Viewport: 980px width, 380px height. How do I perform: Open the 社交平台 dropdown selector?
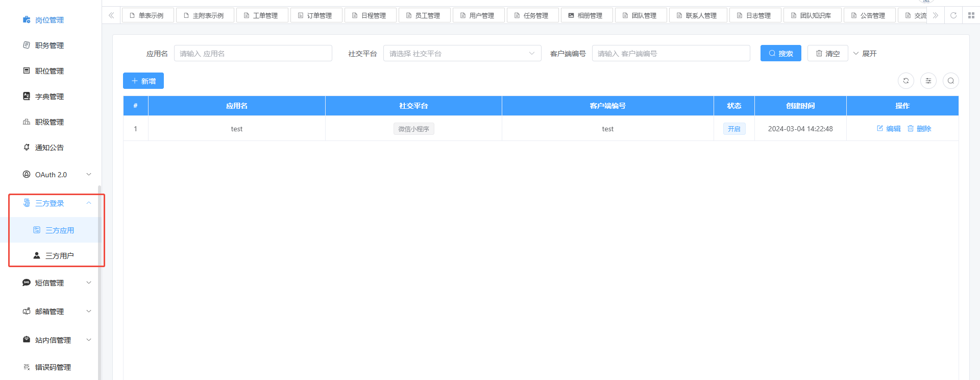click(461, 54)
